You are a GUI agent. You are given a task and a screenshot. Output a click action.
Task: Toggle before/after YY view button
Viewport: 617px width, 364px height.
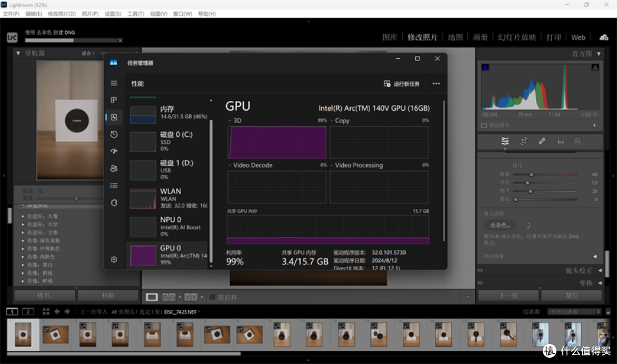(x=191, y=297)
